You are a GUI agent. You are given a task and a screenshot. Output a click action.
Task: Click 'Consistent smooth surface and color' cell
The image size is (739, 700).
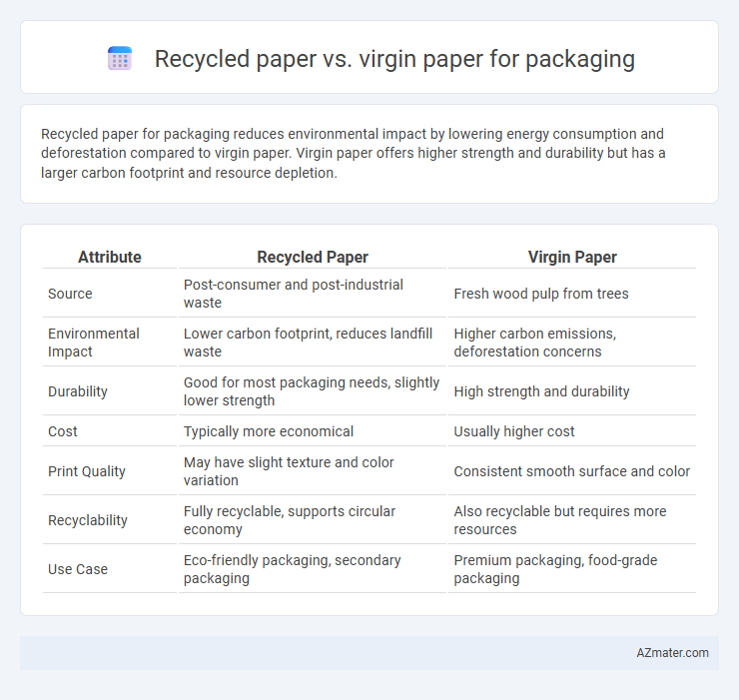tap(571, 471)
